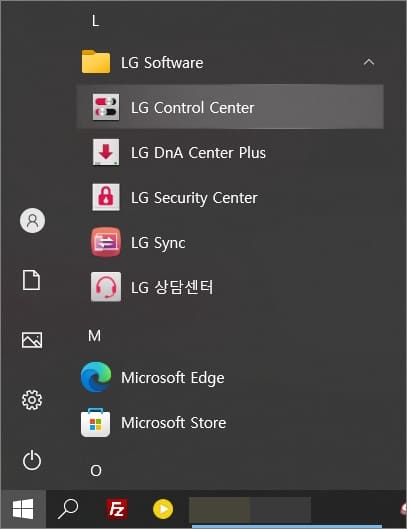Collapse the LG Software folder chevron
The height and width of the screenshot is (529, 407).
(369, 62)
